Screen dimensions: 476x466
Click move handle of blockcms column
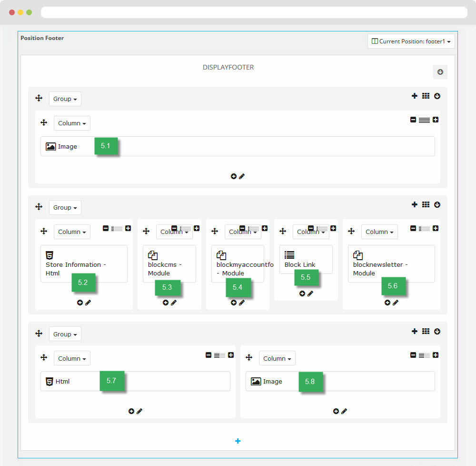[146, 231]
